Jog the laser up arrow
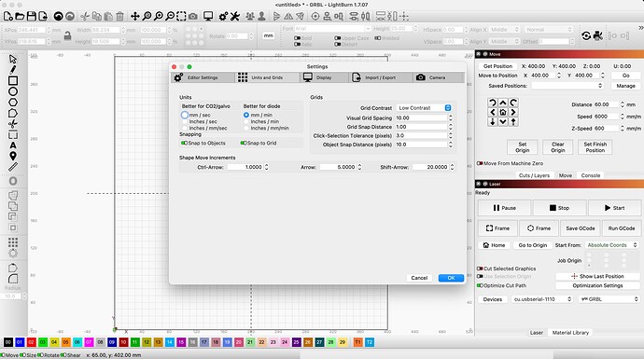 point(503,103)
